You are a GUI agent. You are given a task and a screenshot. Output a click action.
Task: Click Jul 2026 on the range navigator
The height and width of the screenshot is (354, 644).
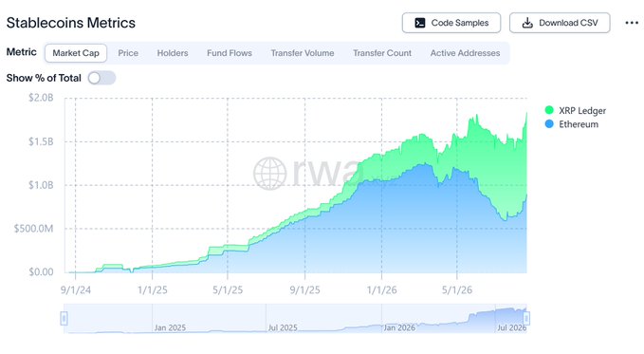[x=512, y=327]
